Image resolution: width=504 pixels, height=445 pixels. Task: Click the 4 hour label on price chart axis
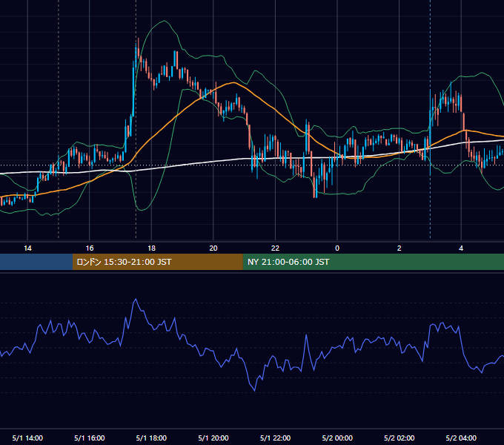pyautogui.click(x=461, y=248)
